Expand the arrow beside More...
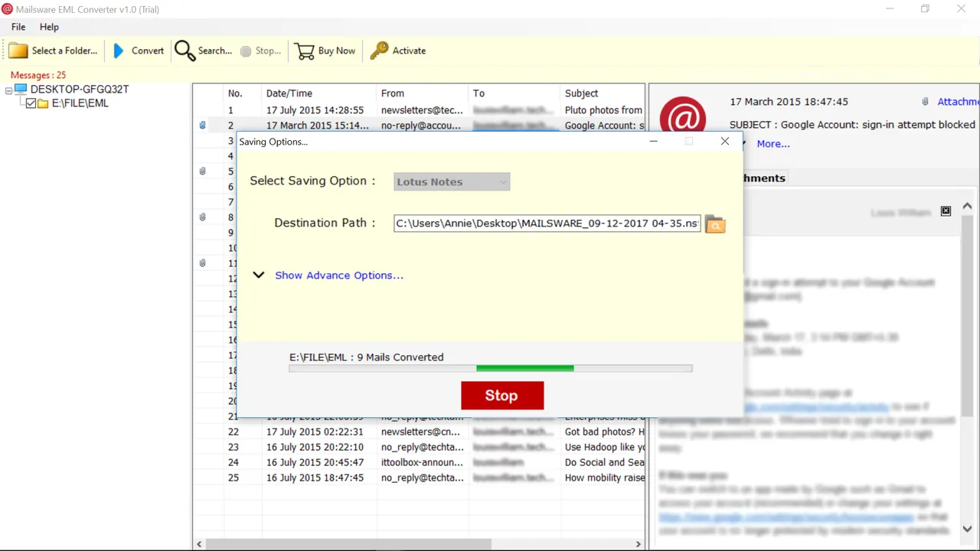This screenshot has width=980, height=551. pos(743,144)
